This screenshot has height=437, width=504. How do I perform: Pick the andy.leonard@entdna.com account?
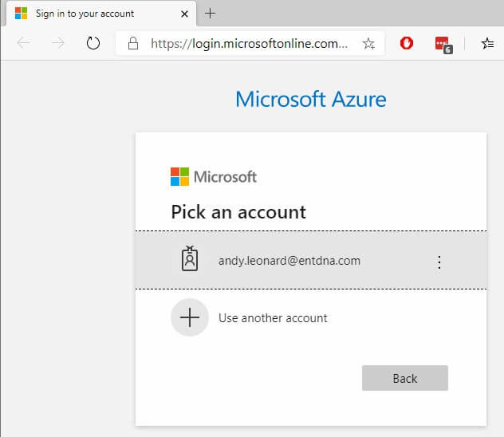pyautogui.click(x=311, y=260)
